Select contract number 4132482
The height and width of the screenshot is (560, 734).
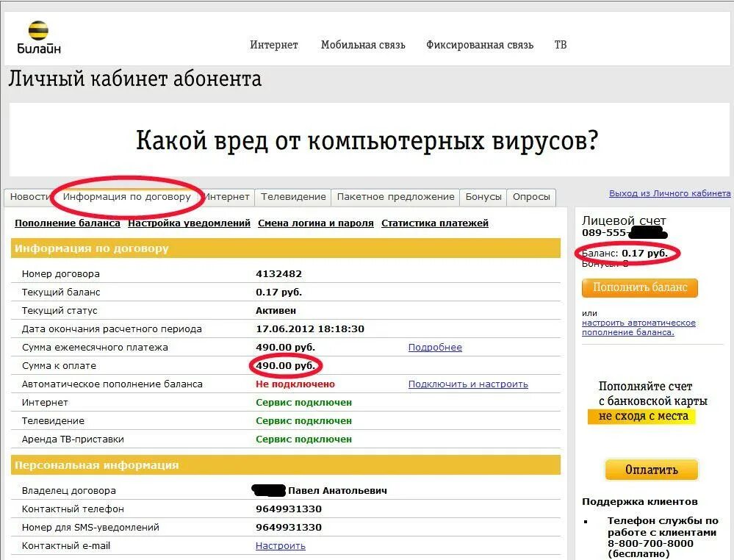coord(279,274)
